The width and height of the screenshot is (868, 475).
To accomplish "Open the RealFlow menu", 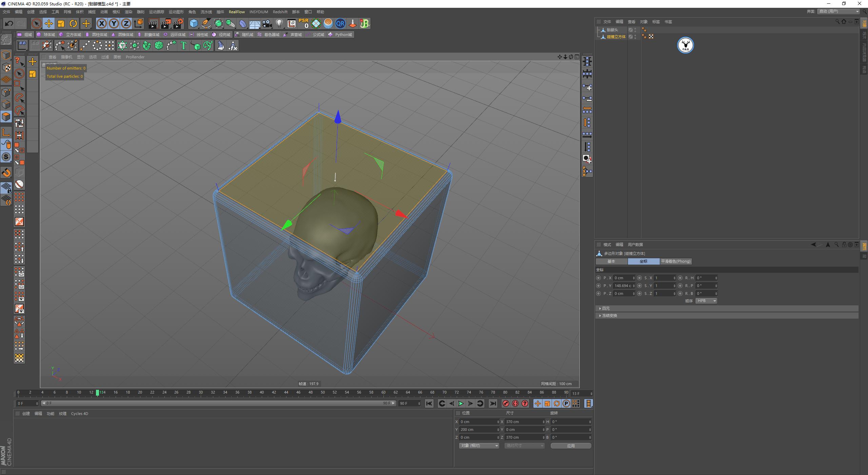I will [x=237, y=12].
